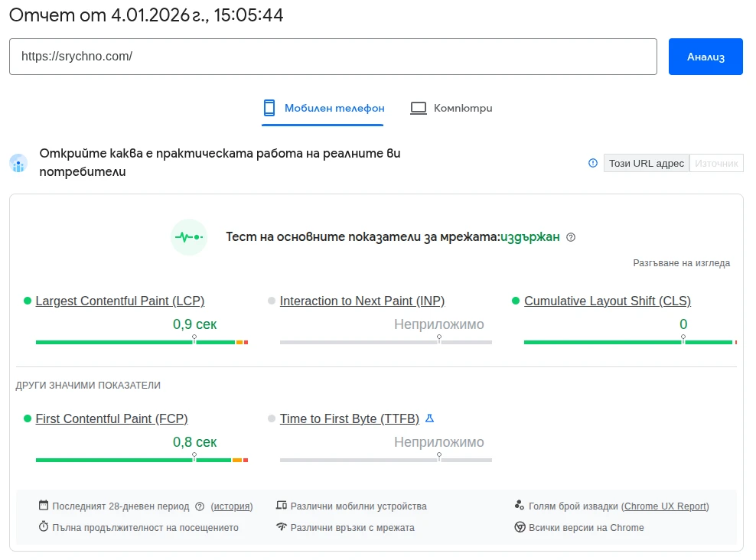756x560 pixels.
Task: Click the report date heading Отчет от 4.01.2026
Action: pos(146,15)
